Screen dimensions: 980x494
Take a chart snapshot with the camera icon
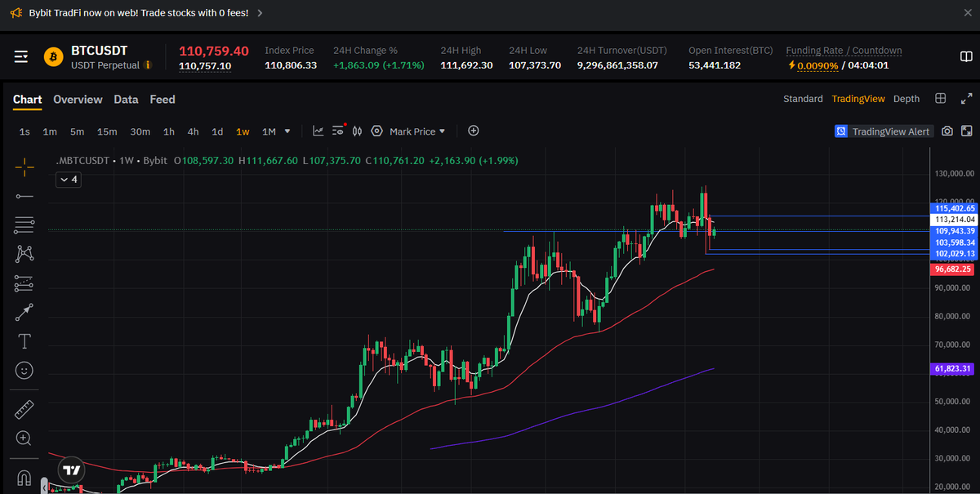[x=947, y=131]
